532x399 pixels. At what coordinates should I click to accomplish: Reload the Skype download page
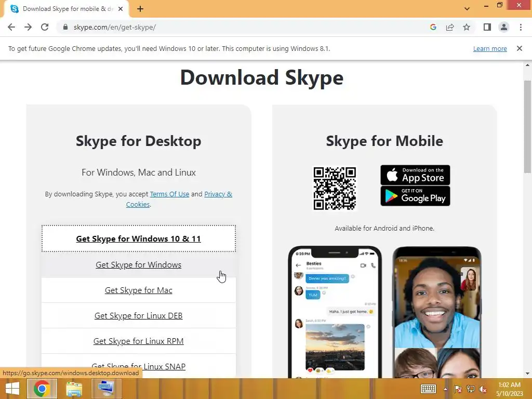[45, 27]
